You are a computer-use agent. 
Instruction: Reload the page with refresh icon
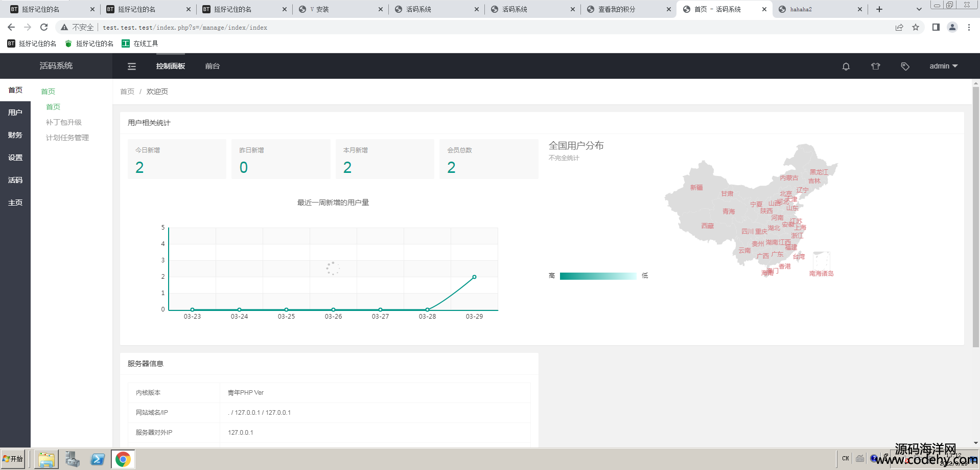point(44,27)
